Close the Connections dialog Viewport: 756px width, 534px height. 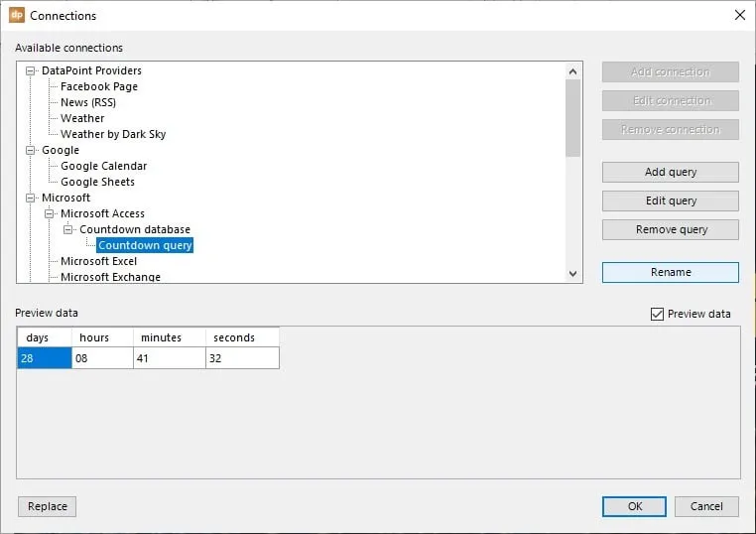(739, 15)
